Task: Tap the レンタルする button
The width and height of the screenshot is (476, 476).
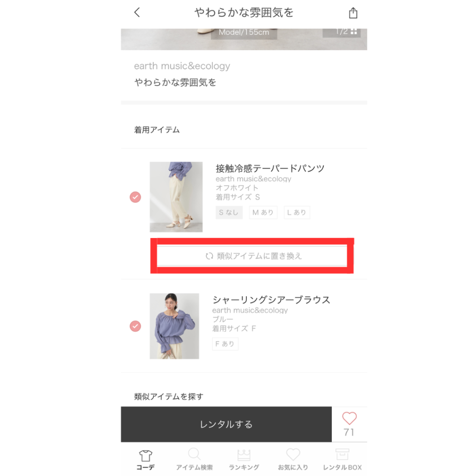Action: click(226, 424)
